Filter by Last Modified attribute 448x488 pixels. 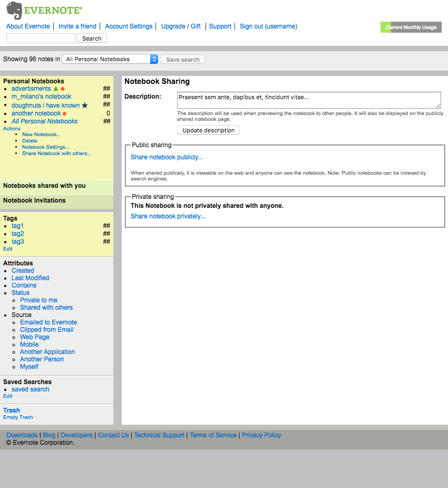pos(30,278)
